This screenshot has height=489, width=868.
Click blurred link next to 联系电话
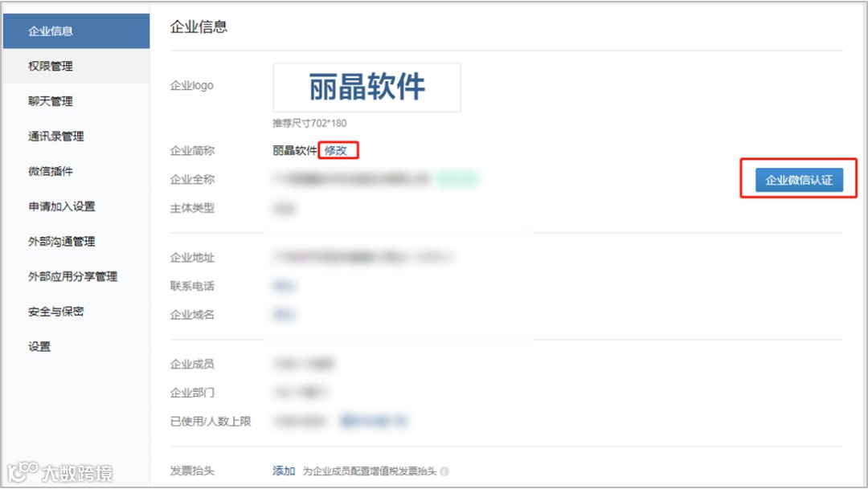[284, 286]
